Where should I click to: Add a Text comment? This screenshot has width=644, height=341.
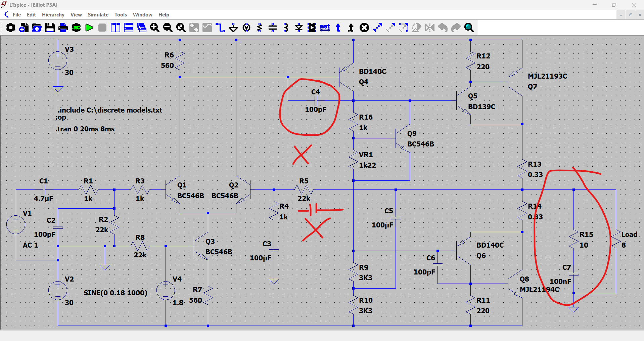point(338,28)
